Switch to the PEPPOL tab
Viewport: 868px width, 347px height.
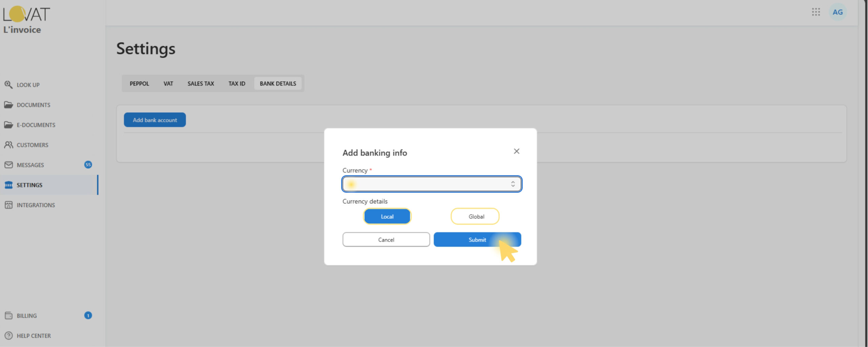[x=139, y=83]
